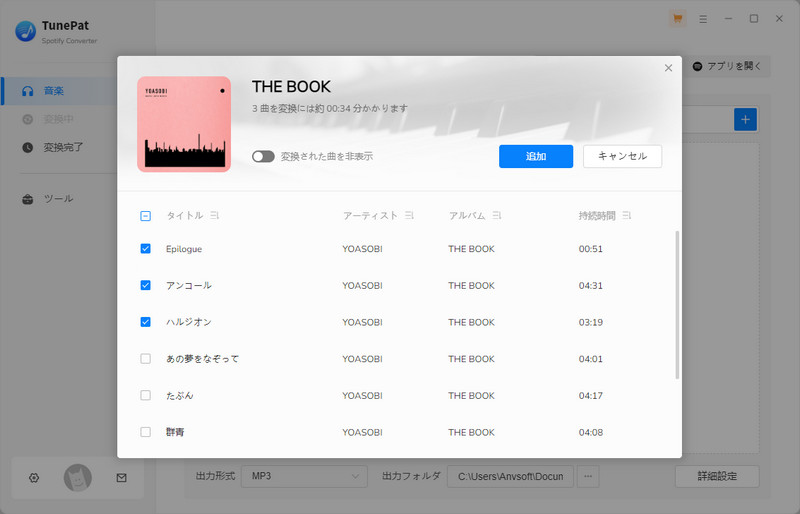Click YOASOBI artist in Epilogue row
The width and height of the screenshot is (800, 514).
362,249
